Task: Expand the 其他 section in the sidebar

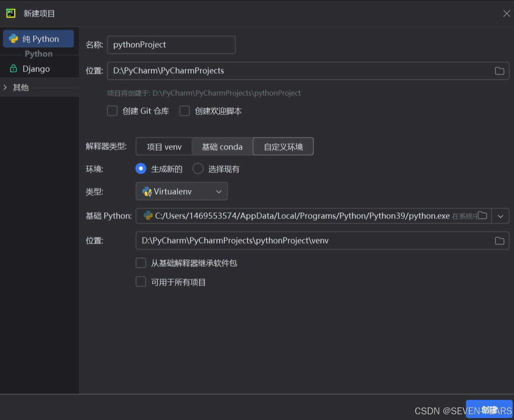Action: point(5,87)
